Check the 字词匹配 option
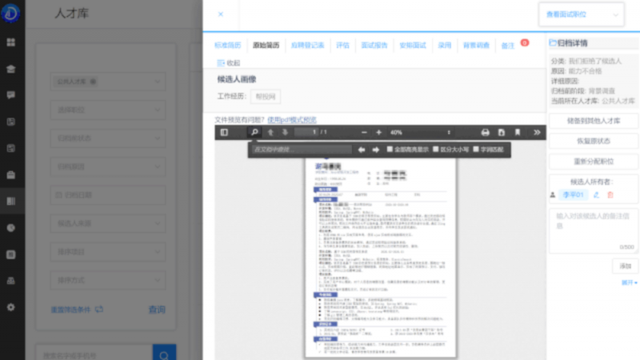Viewport: 640px width, 360px height. tap(476, 149)
